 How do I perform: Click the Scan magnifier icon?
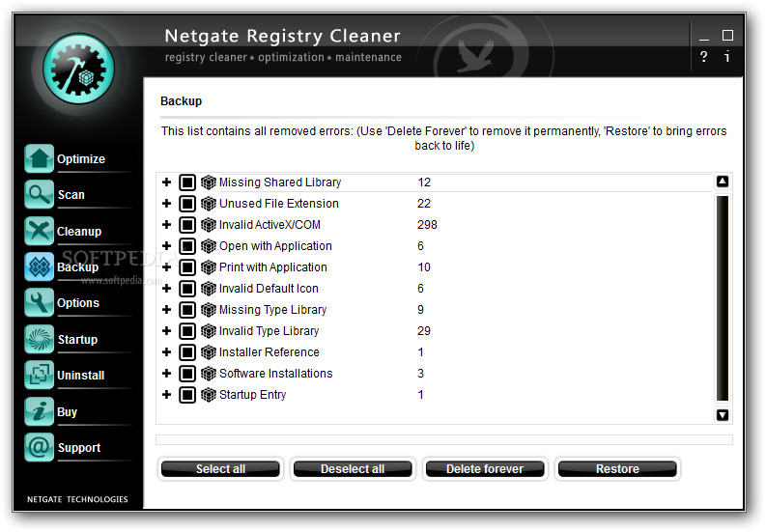39,194
